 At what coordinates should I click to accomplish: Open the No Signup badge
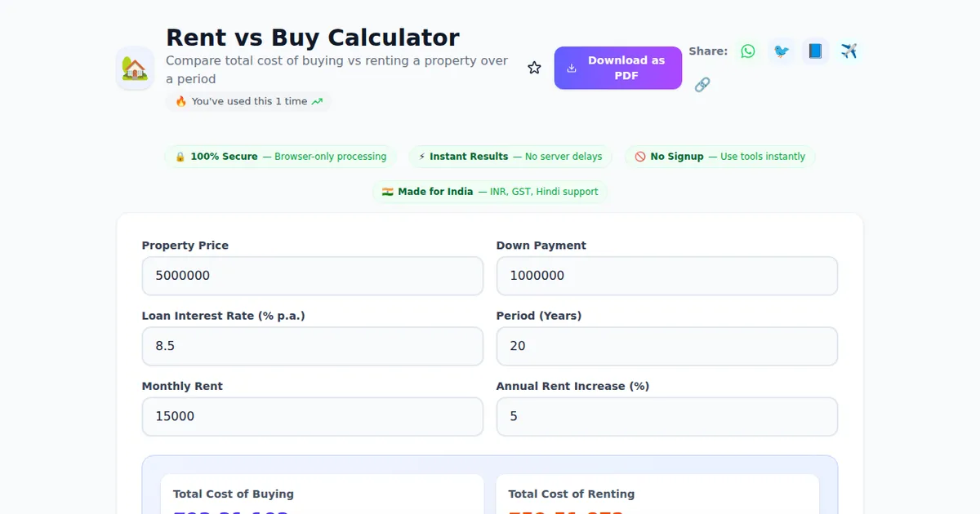[719, 156]
